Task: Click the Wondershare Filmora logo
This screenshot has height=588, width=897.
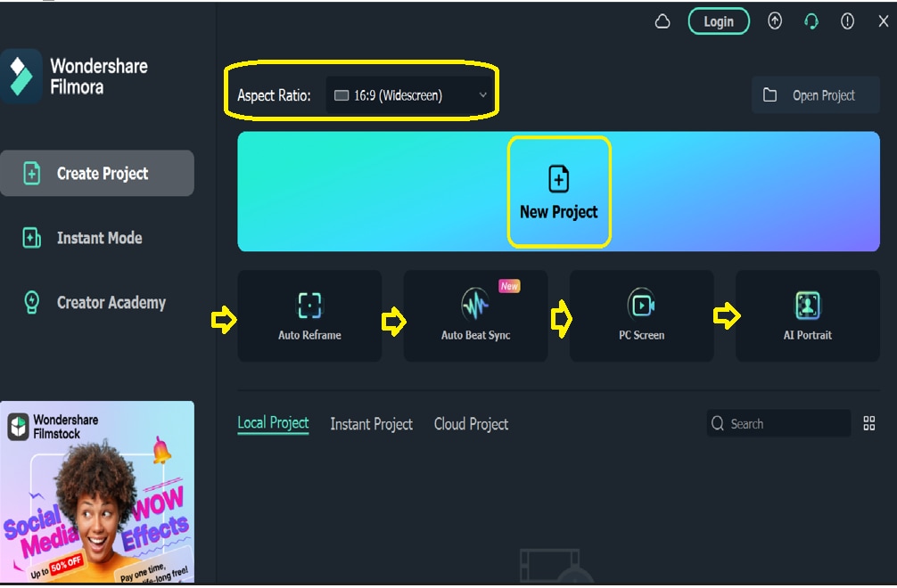Action: coord(21,76)
